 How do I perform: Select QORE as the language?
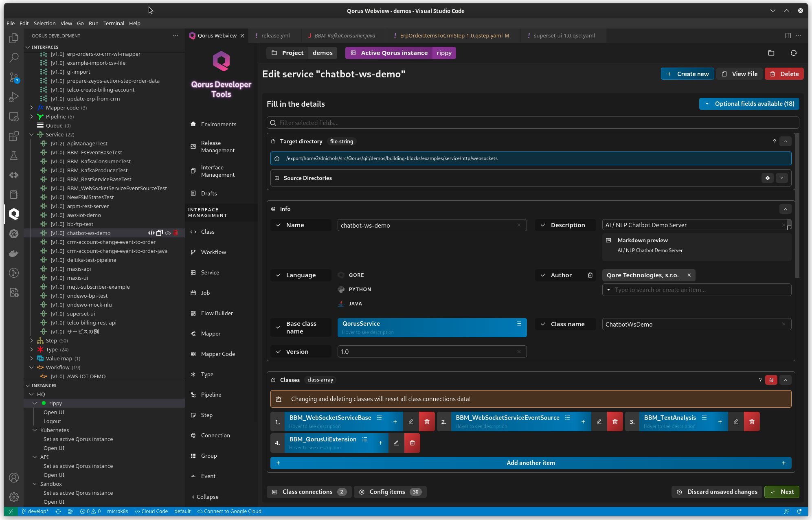tap(351, 275)
